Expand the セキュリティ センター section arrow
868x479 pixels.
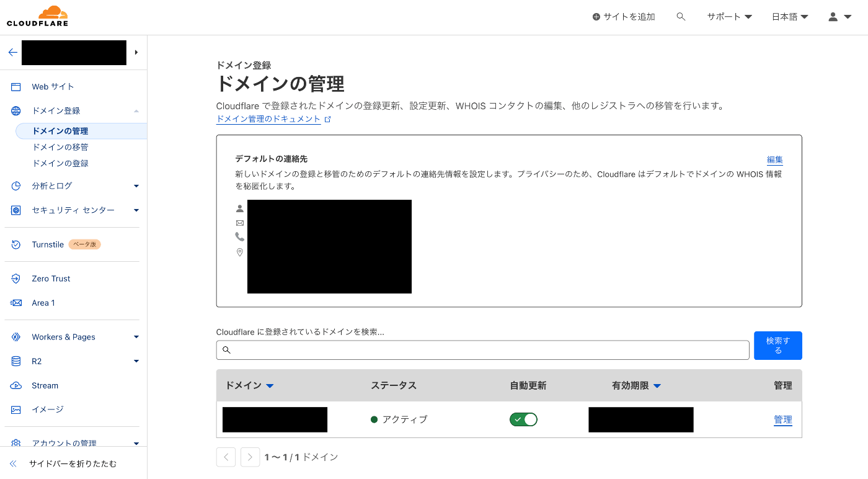click(x=136, y=210)
